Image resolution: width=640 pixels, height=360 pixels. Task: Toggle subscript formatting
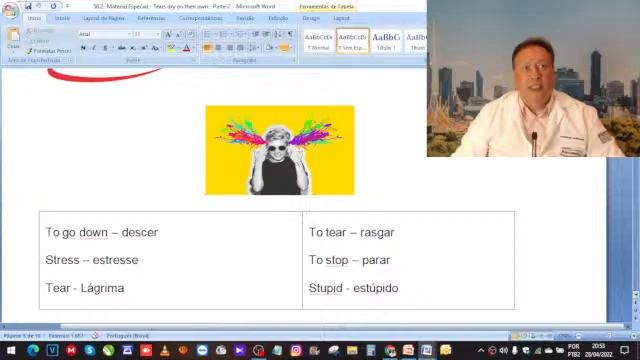click(133, 48)
